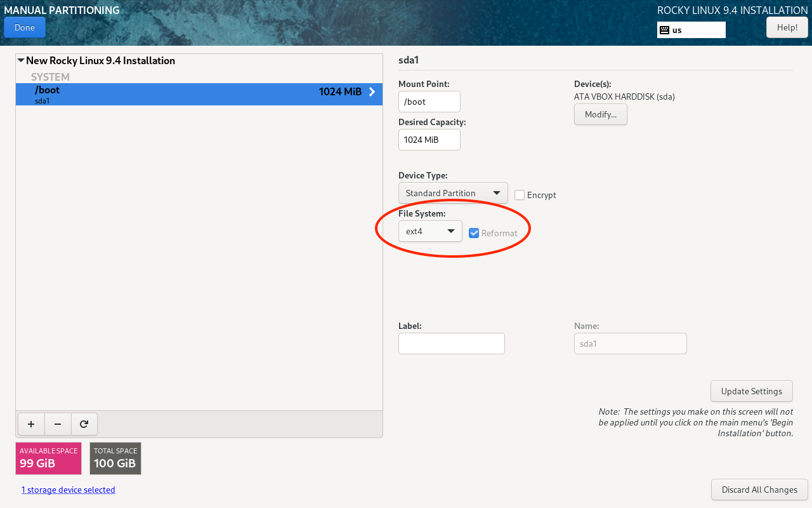The height and width of the screenshot is (508, 812).
Task: Click Modify... for devices
Action: (601, 114)
